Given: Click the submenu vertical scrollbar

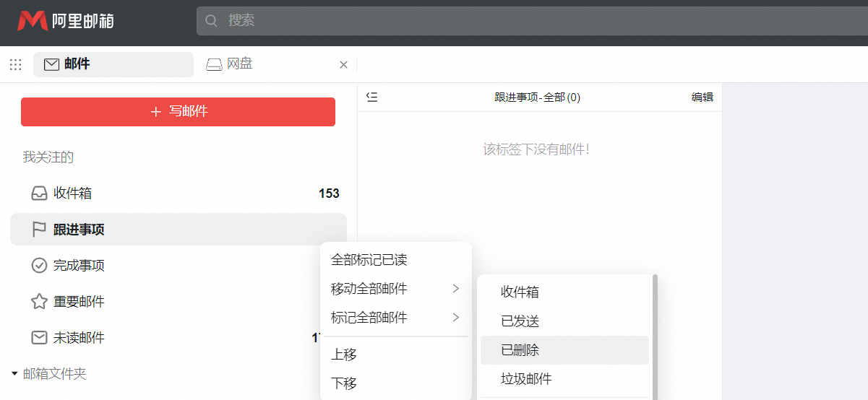Looking at the screenshot, I should click(x=655, y=332).
